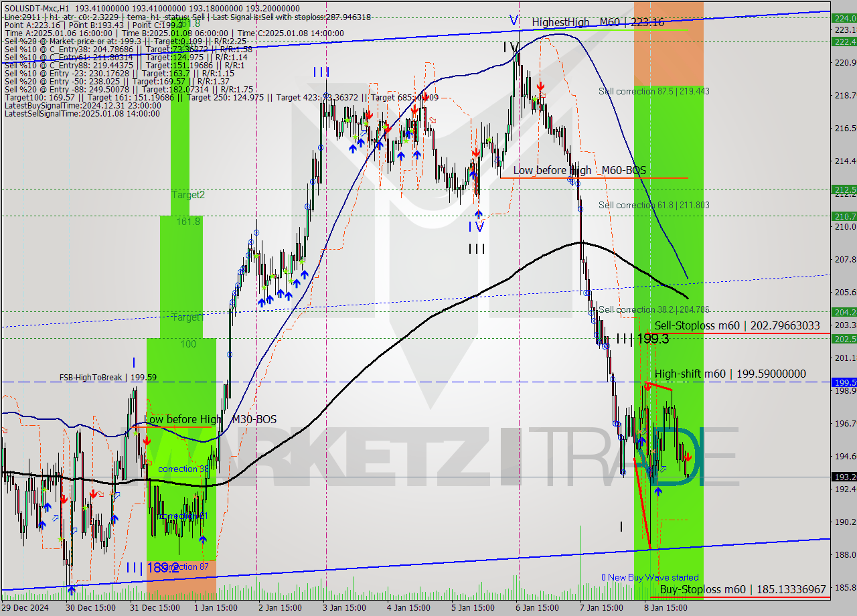Click the 202.5 price tag on the price axis
The height and width of the screenshot is (616, 857).
(844, 339)
